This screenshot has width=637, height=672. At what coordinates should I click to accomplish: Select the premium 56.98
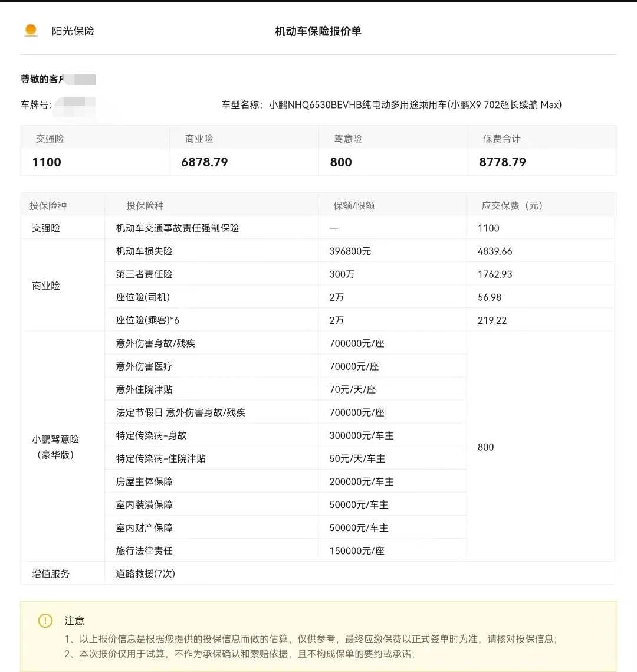tap(490, 297)
